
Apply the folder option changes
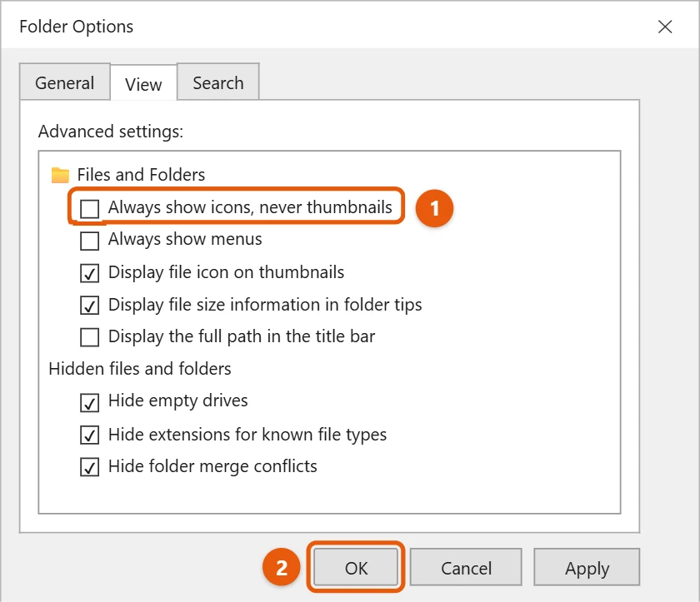pos(587,567)
